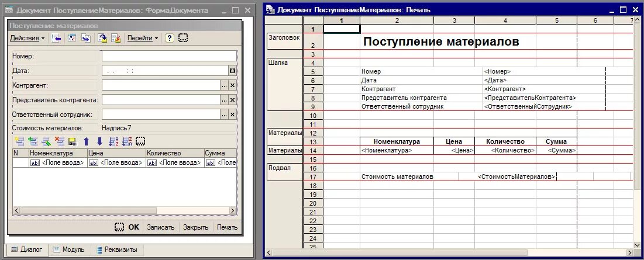644x260 pixels.
Task: Click the Надпись7 label
Action: [x=116, y=128]
